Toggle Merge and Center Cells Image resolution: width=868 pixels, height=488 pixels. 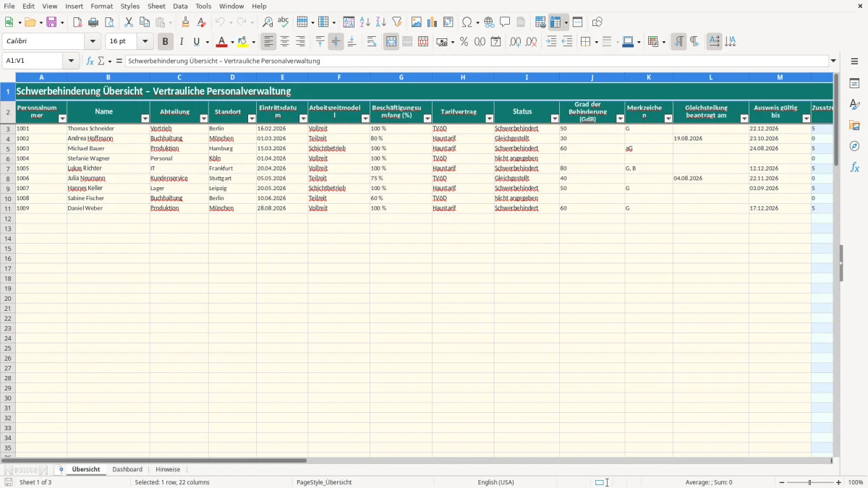coord(391,42)
